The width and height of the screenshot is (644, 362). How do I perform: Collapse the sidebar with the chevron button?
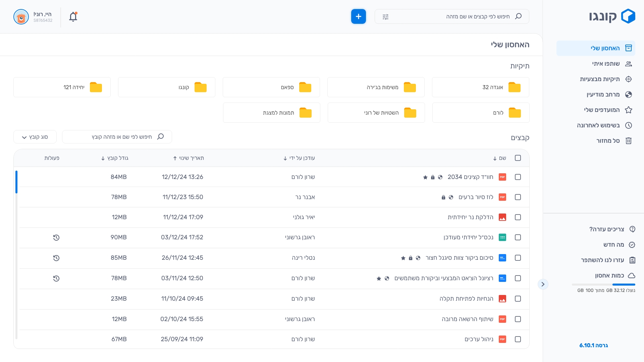tap(543, 284)
